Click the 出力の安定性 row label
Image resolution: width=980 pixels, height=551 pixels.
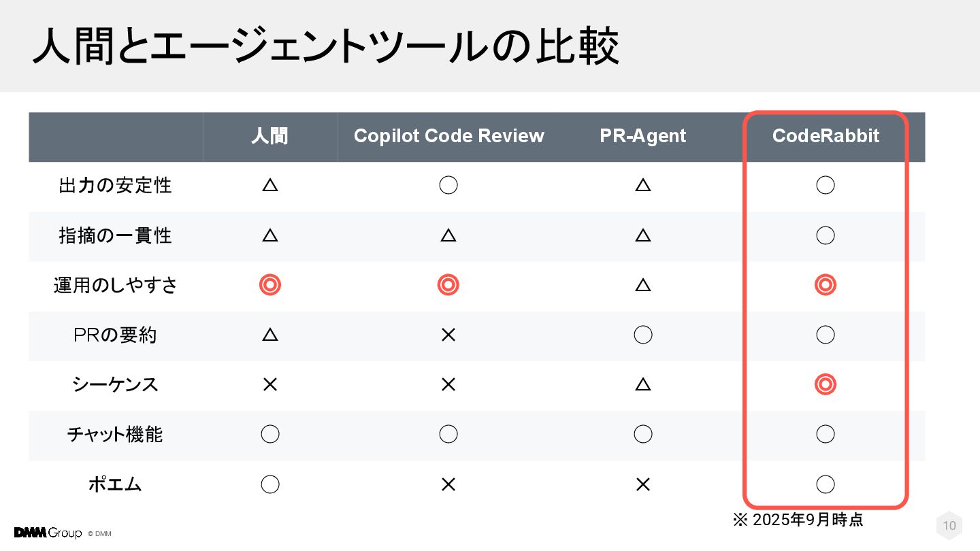(x=116, y=185)
